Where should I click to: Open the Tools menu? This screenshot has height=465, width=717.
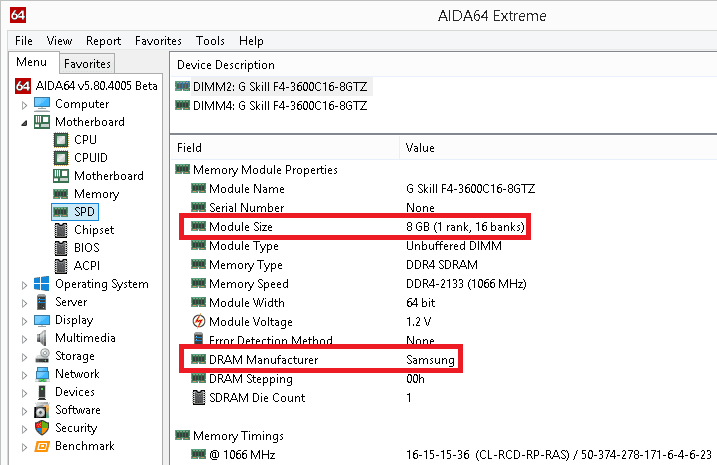210,41
